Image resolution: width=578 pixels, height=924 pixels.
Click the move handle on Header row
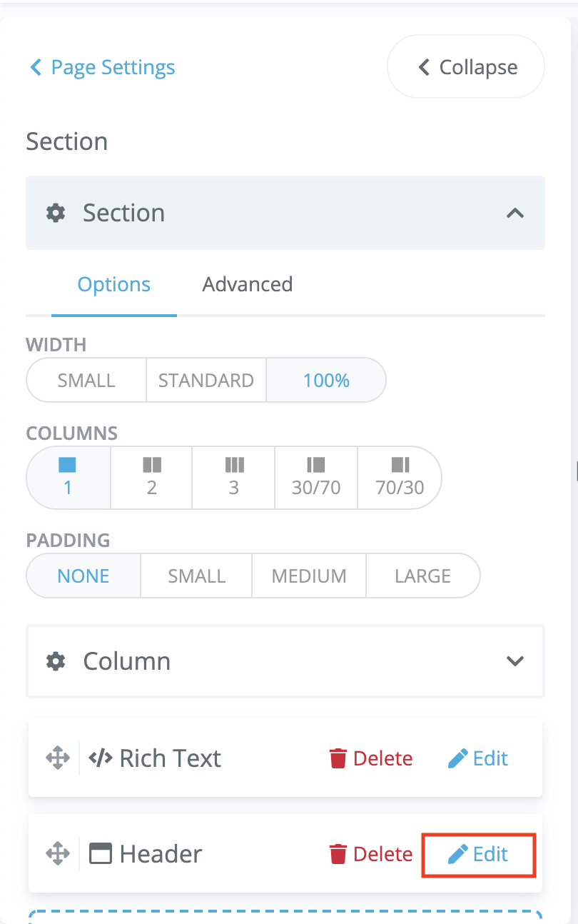tap(57, 853)
